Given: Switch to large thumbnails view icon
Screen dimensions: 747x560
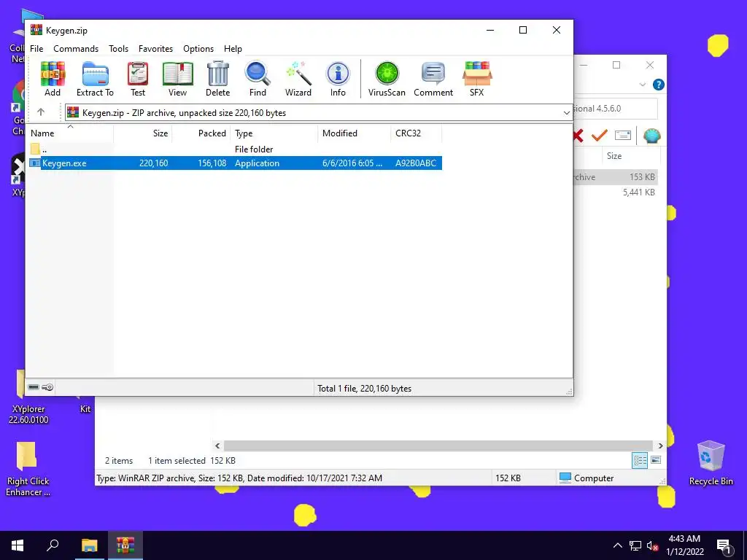Looking at the screenshot, I should tap(656, 460).
